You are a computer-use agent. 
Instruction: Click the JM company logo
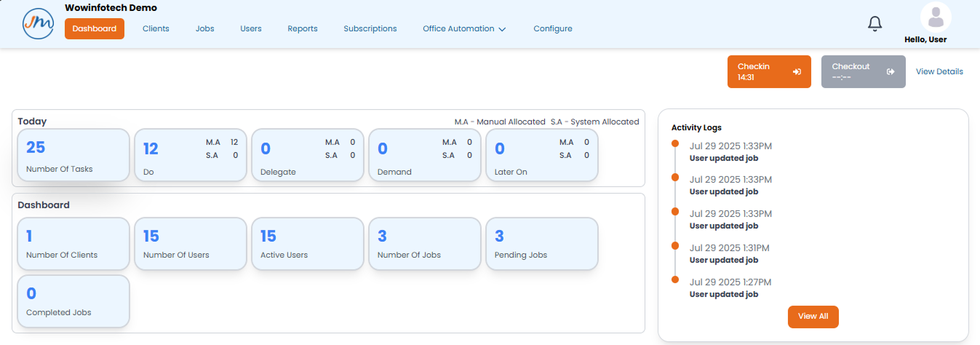tap(39, 24)
